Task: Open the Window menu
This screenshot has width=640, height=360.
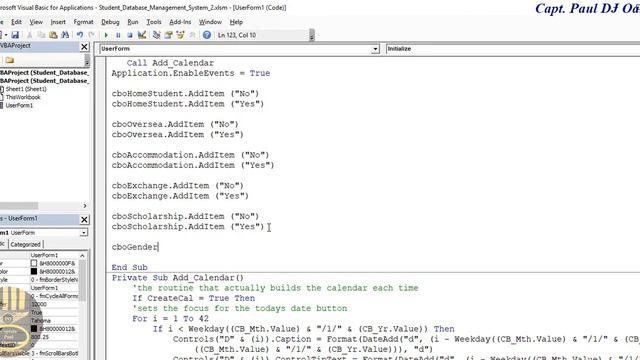Action: tap(210, 22)
